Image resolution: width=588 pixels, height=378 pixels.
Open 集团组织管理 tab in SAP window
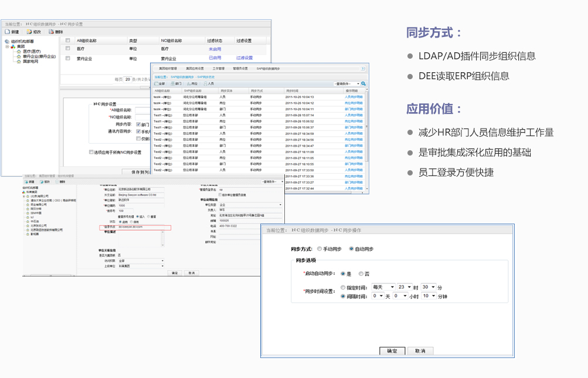(168, 69)
